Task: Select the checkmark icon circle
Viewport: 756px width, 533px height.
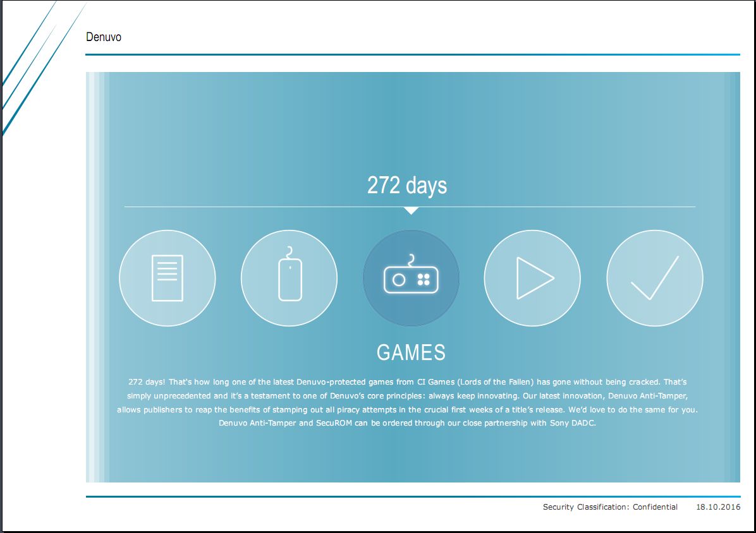Action: 655,278
